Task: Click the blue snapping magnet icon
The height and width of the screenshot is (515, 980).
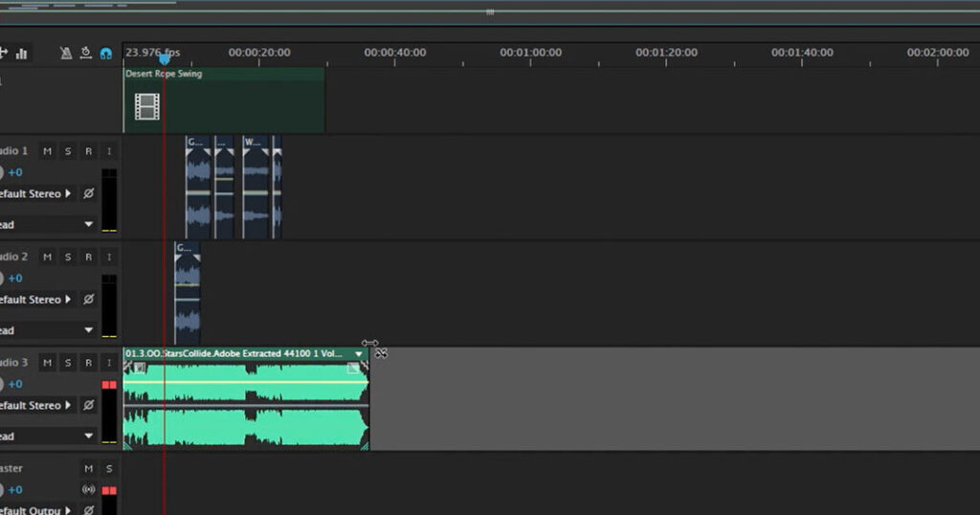Action: [105, 54]
